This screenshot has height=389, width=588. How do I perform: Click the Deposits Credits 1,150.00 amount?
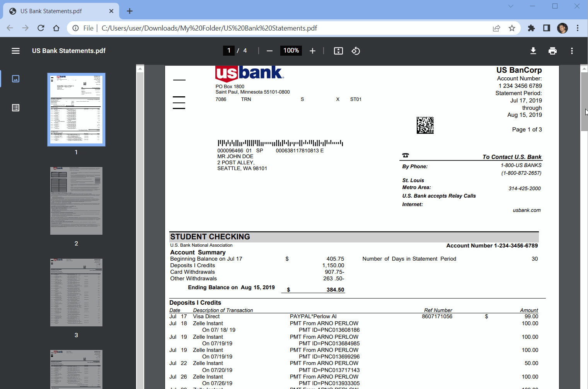pyautogui.click(x=333, y=265)
